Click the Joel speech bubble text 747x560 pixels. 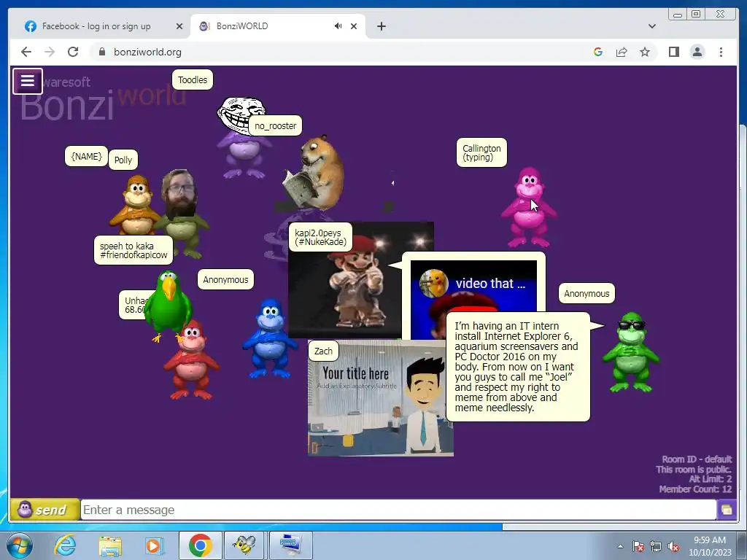pyautogui.click(x=517, y=367)
